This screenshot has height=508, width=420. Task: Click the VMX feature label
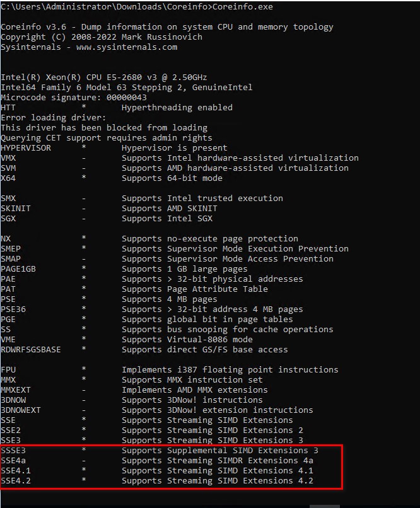[x=8, y=158]
